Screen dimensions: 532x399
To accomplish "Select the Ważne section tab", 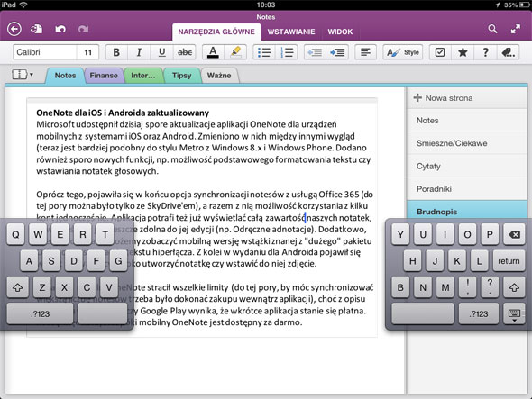I will click(x=219, y=76).
